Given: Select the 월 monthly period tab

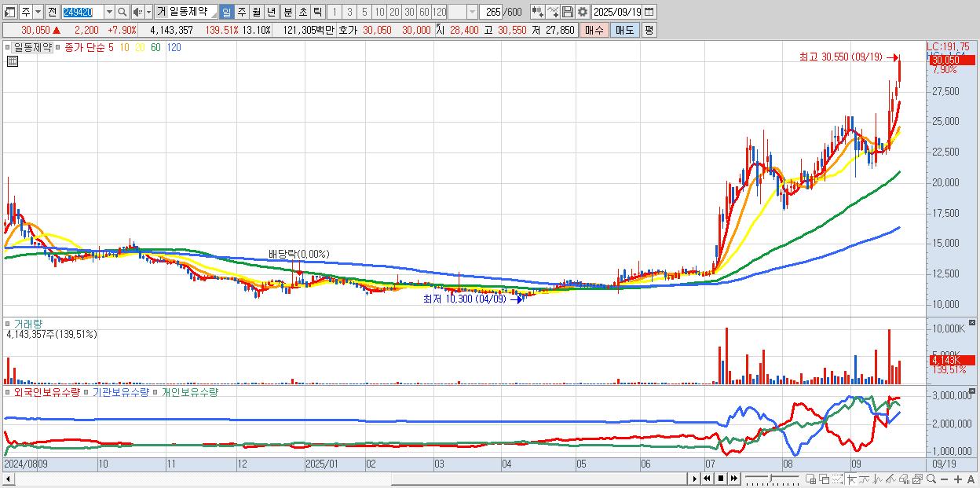Looking at the screenshot, I should [x=256, y=12].
